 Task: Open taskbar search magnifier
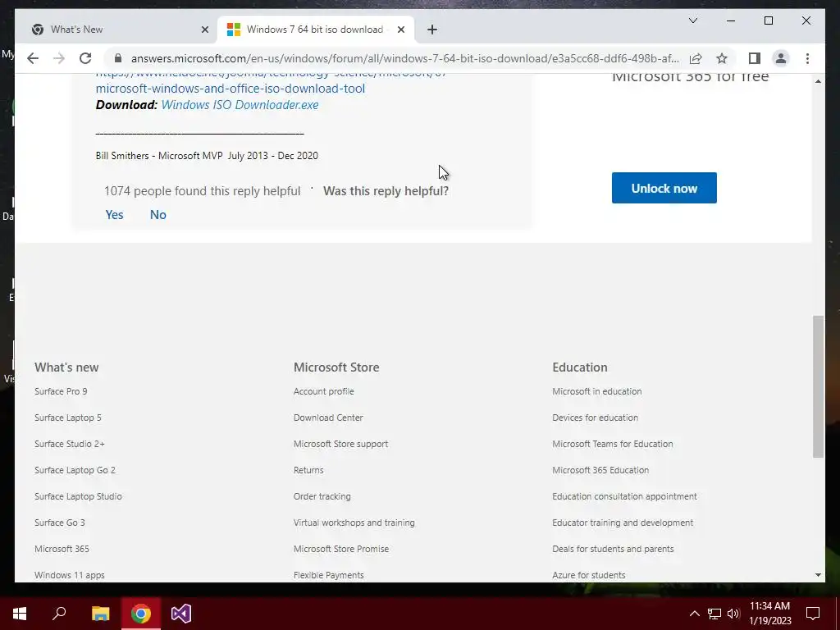[59, 614]
